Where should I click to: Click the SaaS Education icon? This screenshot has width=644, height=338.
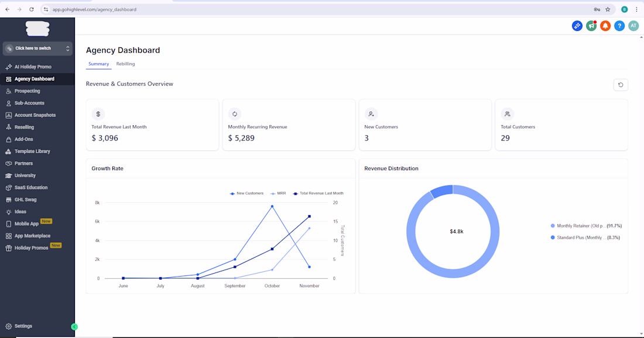(8, 188)
